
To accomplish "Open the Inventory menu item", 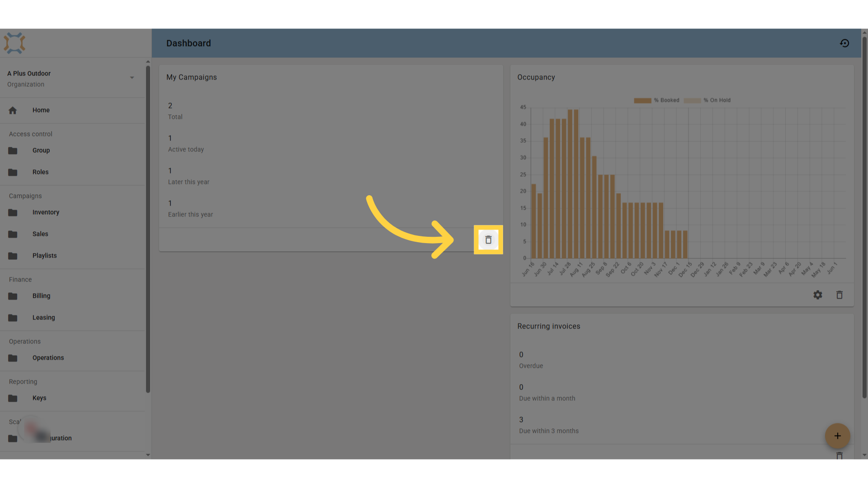I will [72, 212].
